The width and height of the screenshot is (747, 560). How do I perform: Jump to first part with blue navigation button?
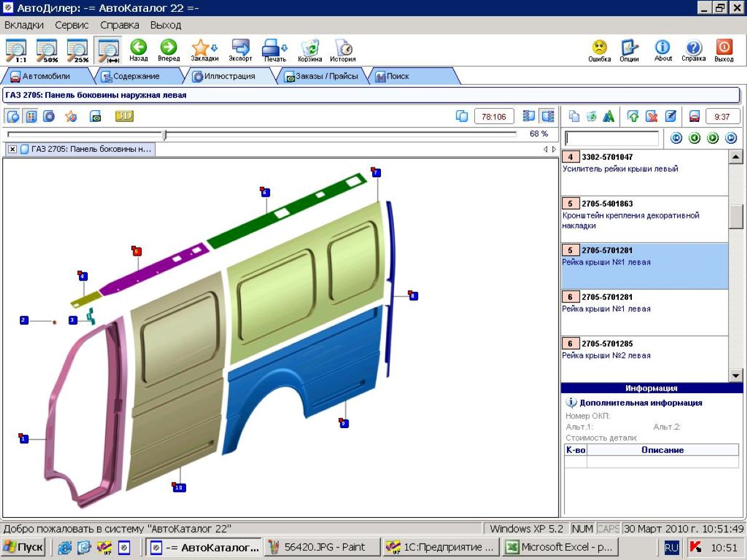[x=677, y=138]
